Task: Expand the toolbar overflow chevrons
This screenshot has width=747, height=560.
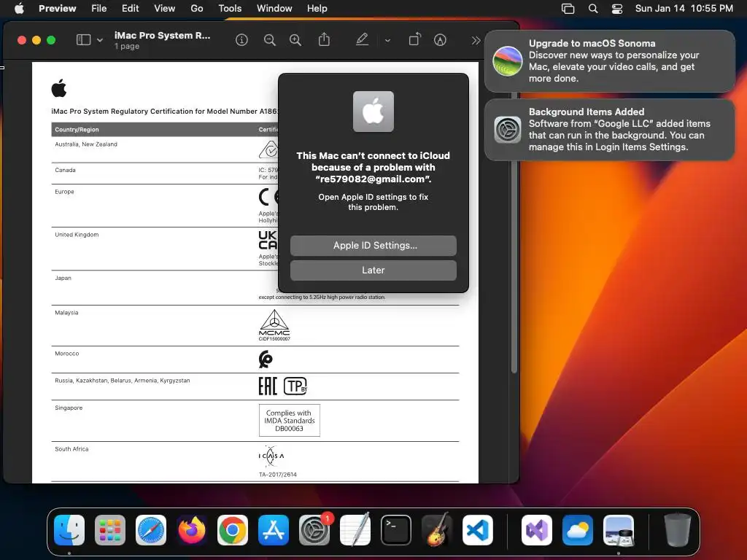Action: coord(476,41)
